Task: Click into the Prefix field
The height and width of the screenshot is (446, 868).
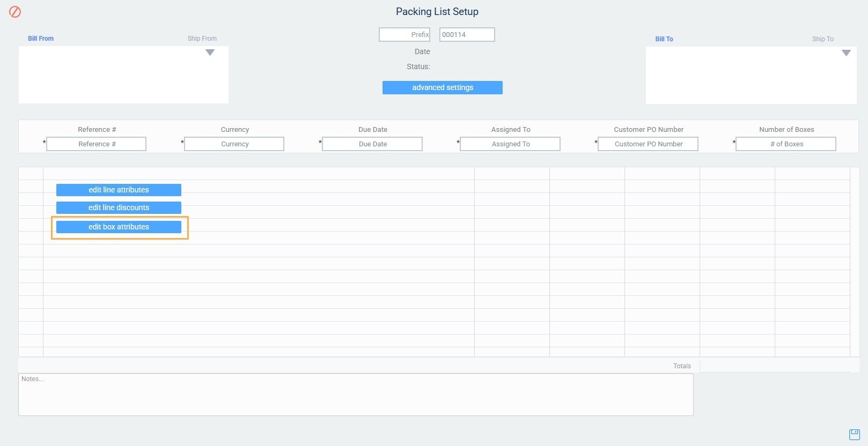Action: point(404,35)
